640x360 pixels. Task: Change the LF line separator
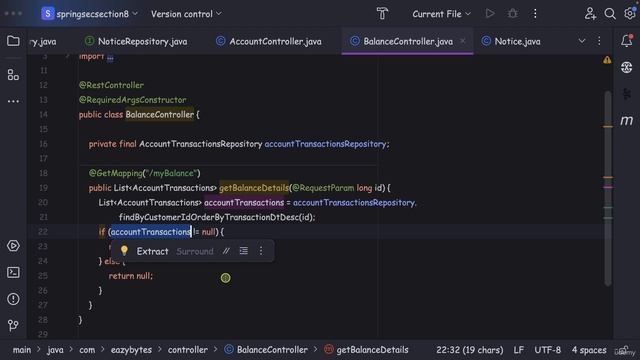(518, 350)
